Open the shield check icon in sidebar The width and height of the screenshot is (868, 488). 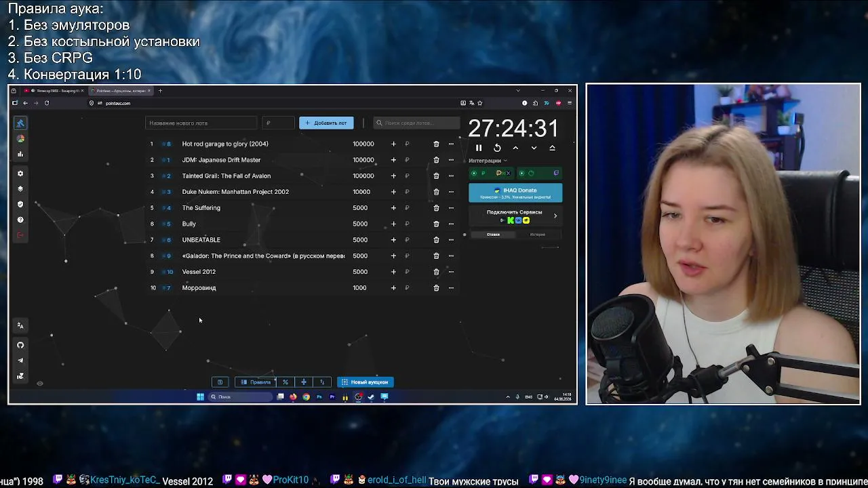[20, 204]
